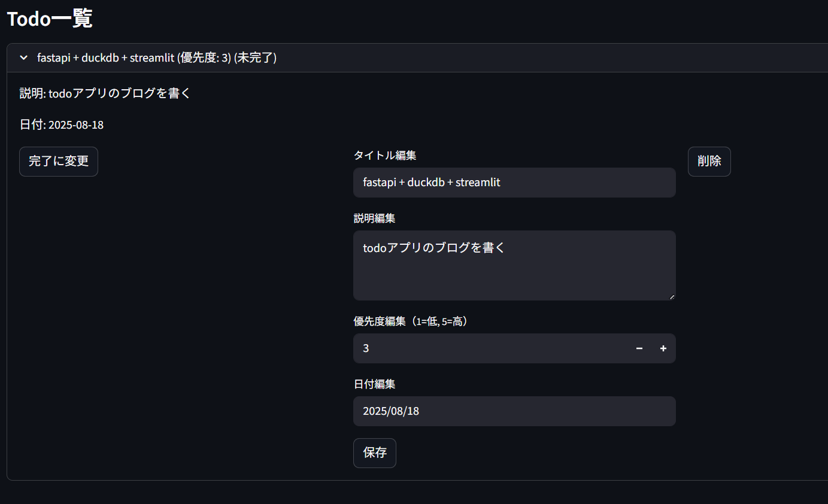The image size is (828, 504).
Task: Open the date picker showing 2025/08/18
Action: pos(514,411)
